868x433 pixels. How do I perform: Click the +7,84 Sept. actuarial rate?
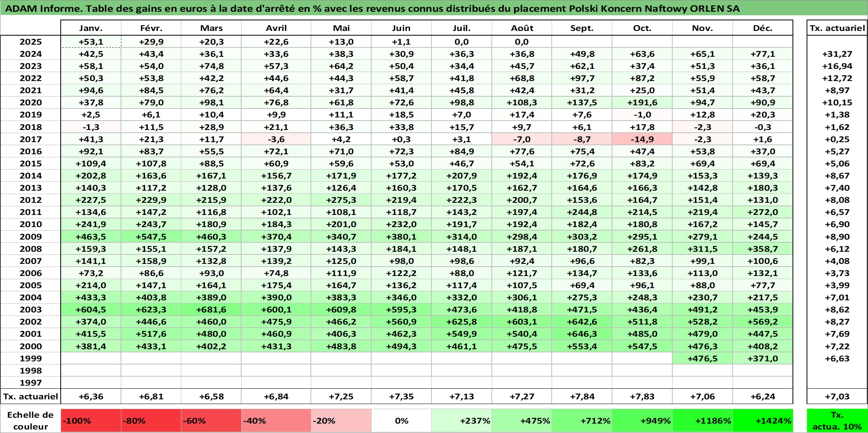[582, 397]
